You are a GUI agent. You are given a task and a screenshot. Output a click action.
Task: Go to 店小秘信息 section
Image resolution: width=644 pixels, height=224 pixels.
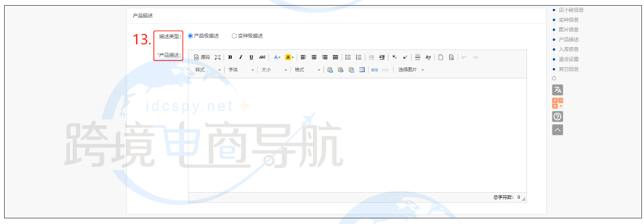571,10
